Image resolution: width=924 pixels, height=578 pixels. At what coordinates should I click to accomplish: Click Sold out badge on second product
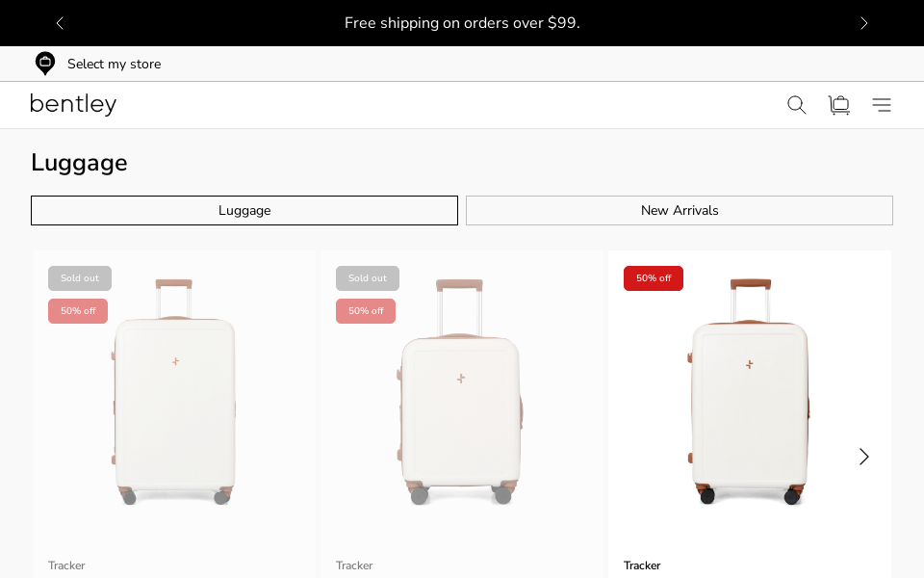pyautogui.click(x=368, y=278)
